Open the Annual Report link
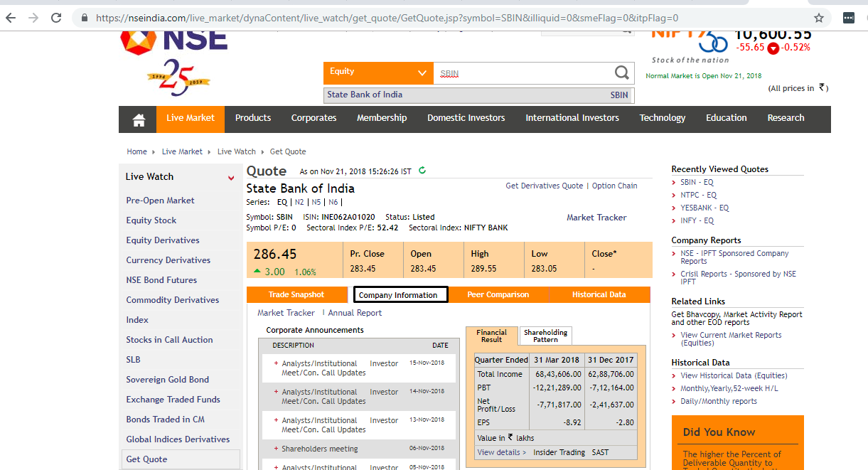The width and height of the screenshot is (868, 470). click(355, 313)
